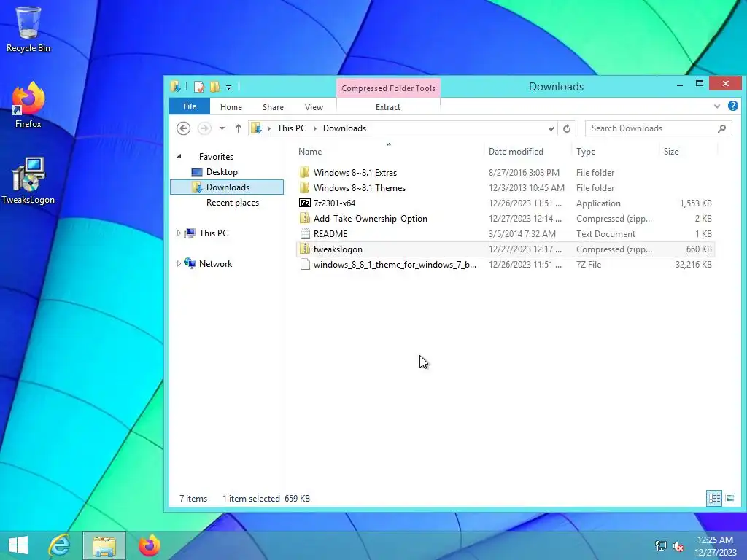Open the Customize Quick Access Toolbar dropdown
Image resolution: width=747 pixels, height=560 pixels.
[228, 87]
